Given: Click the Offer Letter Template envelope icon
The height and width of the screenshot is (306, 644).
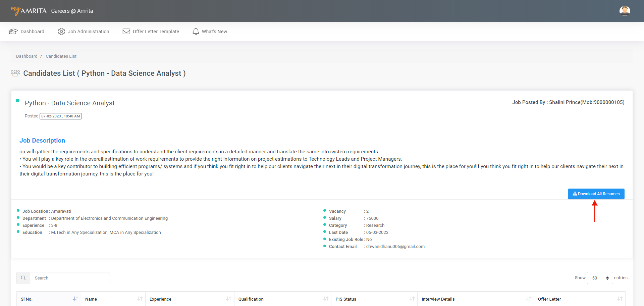Looking at the screenshot, I should pyautogui.click(x=126, y=32).
